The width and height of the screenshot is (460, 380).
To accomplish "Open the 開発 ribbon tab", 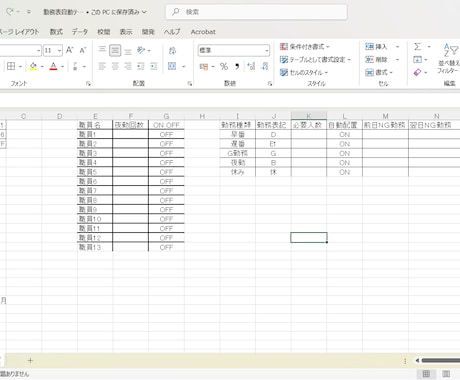I will [148, 32].
